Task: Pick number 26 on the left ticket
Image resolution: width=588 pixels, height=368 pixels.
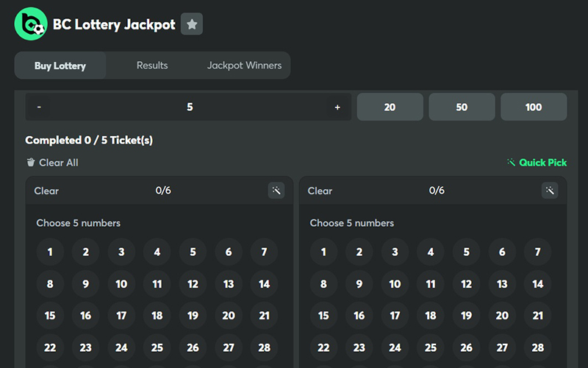Action: tap(193, 347)
